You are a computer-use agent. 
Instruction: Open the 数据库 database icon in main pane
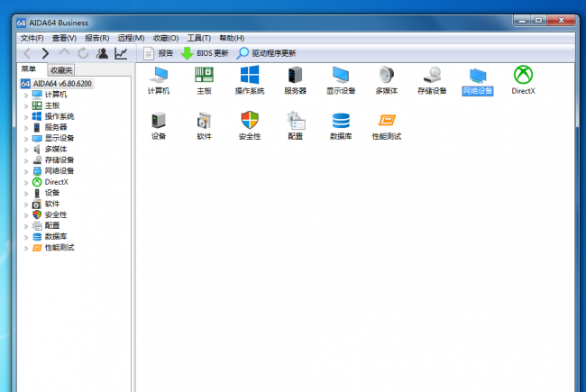[x=341, y=125]
